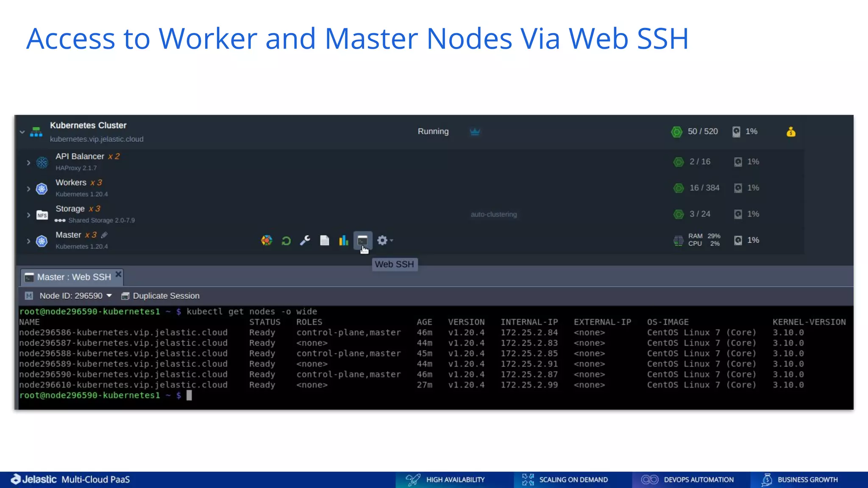Click the money bag billing icon
This screenshot has width=868, height=488.
point(791,132)
